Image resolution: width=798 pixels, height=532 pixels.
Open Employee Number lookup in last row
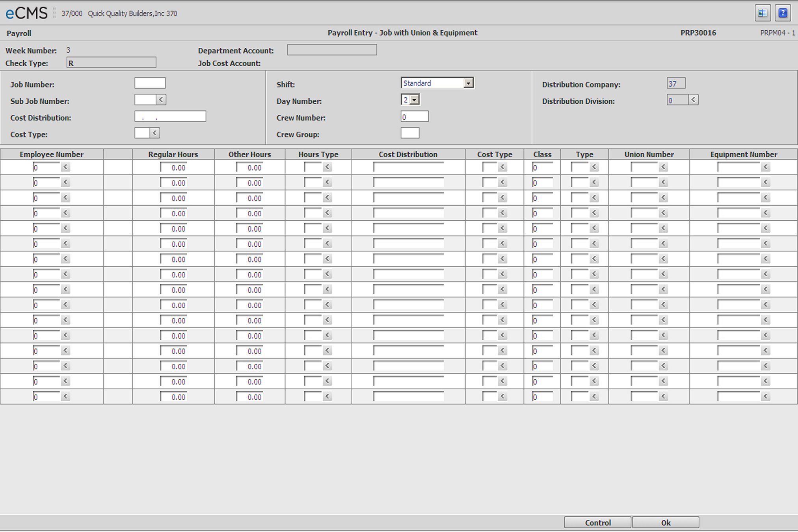65,396
